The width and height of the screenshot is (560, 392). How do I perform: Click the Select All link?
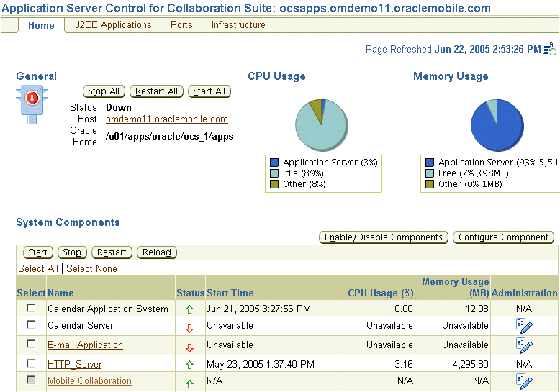coord(38,268)
